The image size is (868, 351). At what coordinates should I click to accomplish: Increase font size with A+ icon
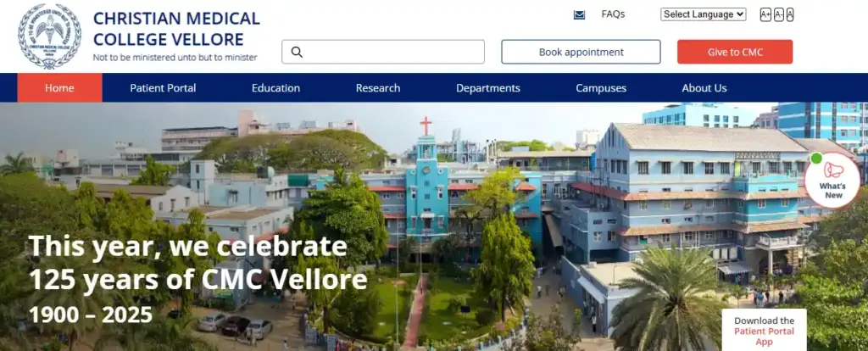coord(765,14)
